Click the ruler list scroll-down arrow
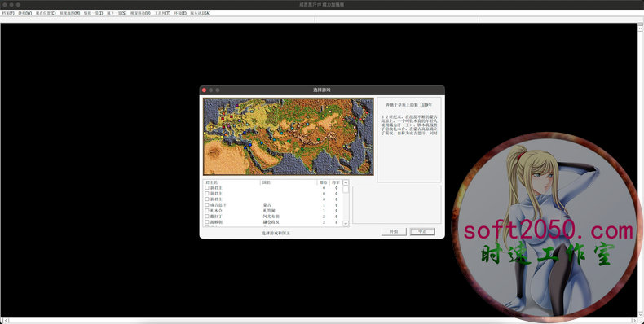Screen dimensions: 644x324 (x=346, y=224)
